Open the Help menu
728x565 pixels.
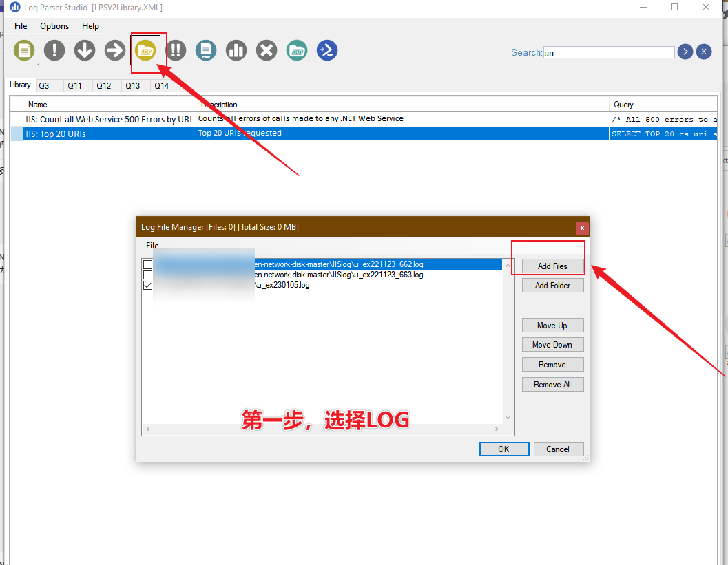coord(90,26)
